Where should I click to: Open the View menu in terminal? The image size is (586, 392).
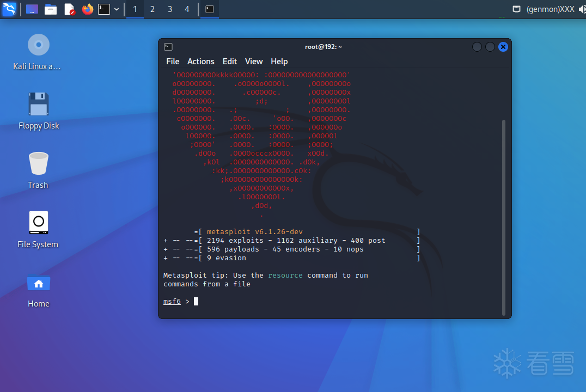coord(254,62)
